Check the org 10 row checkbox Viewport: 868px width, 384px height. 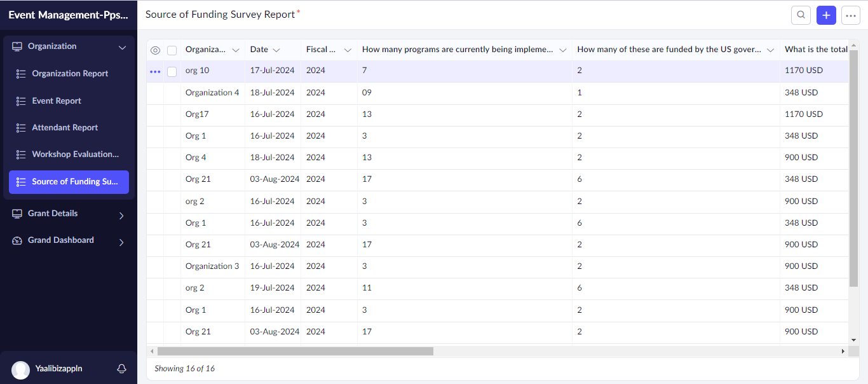(172, 72)
